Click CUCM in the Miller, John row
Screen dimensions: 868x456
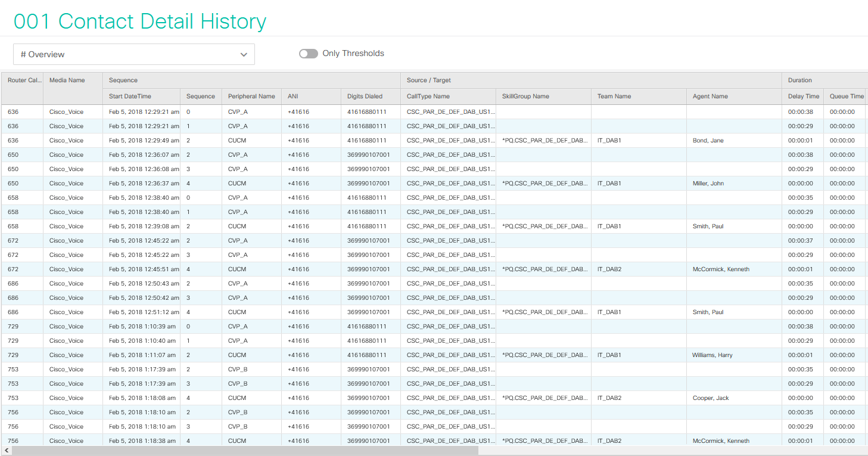[x=237, y=184]
